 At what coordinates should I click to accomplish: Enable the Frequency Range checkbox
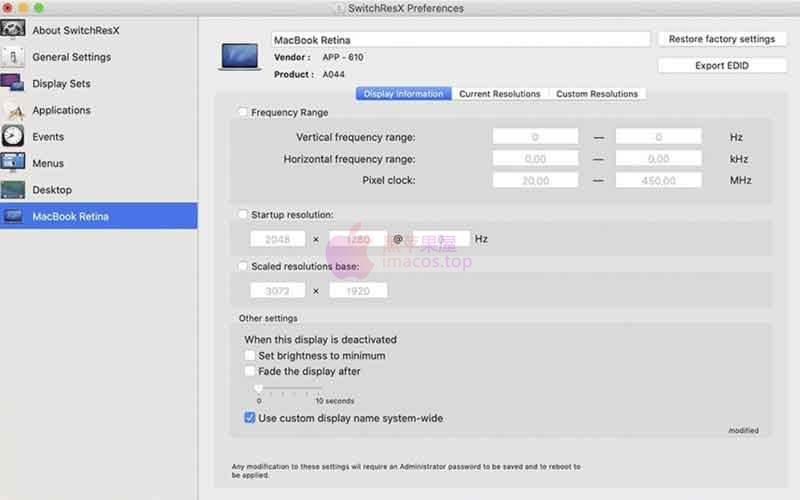[x=242, y=112]
